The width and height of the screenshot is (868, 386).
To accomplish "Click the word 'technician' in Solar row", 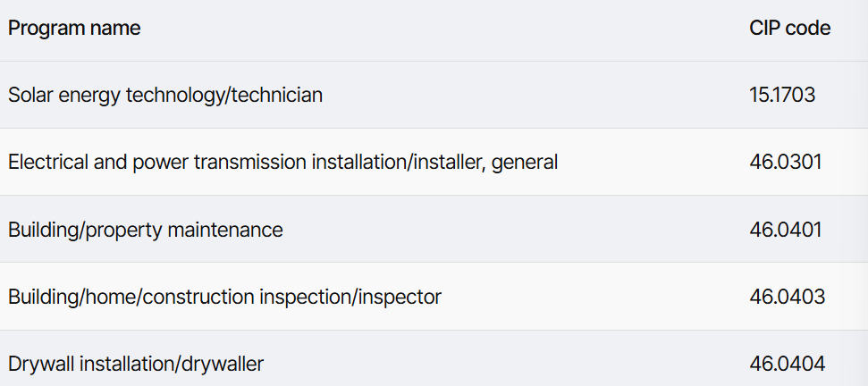I will [277, 95].
